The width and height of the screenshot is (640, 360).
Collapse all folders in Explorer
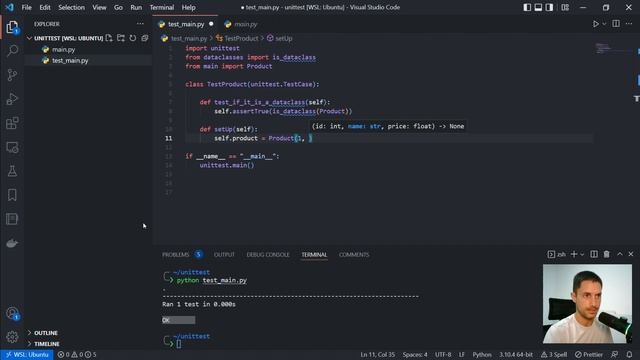coord(144,38)
